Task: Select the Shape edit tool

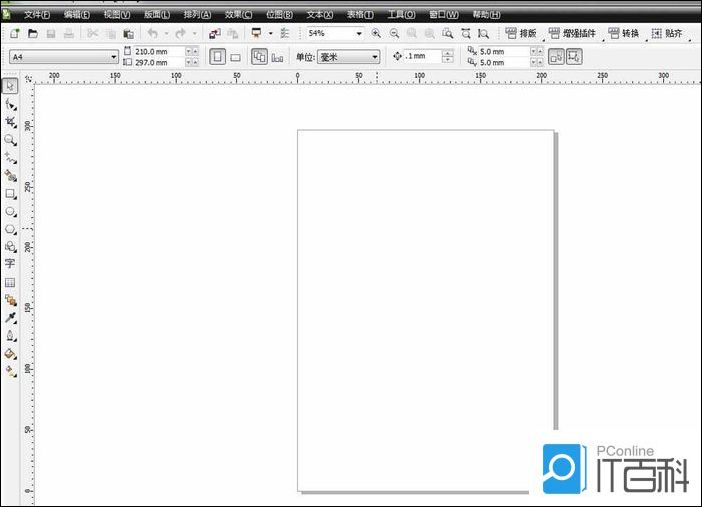Action: [x=10, y=104]
